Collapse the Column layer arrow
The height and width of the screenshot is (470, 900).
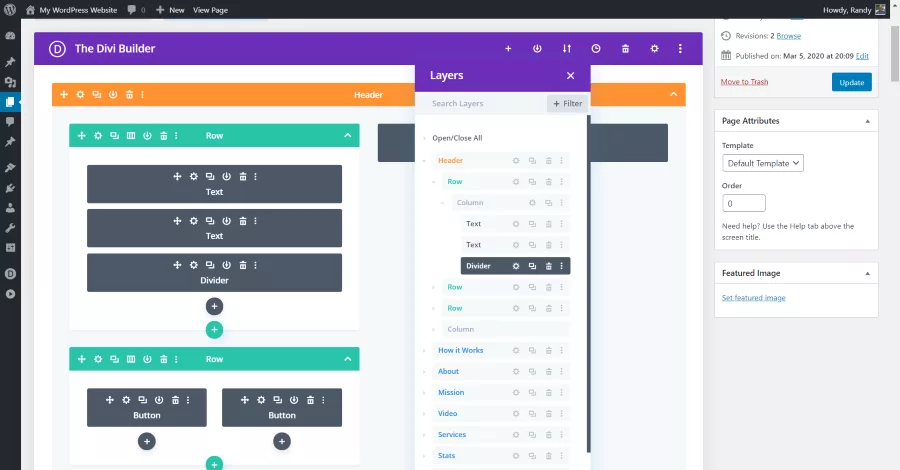click(443, 203)
